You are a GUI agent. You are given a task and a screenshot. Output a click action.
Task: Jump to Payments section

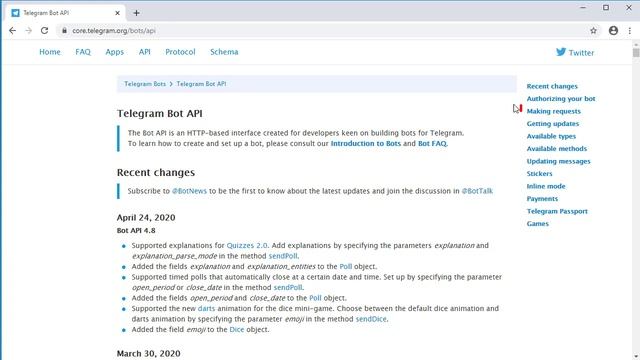click(542, 199)
